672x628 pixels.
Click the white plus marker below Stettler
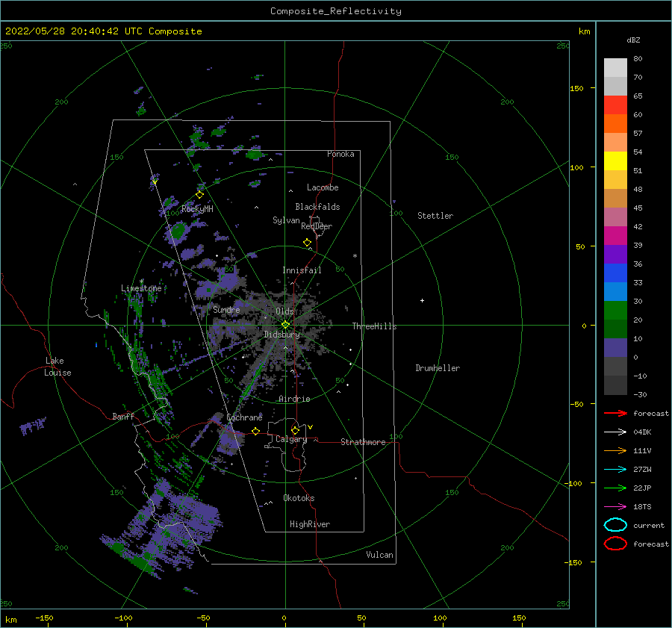point(422,300)
